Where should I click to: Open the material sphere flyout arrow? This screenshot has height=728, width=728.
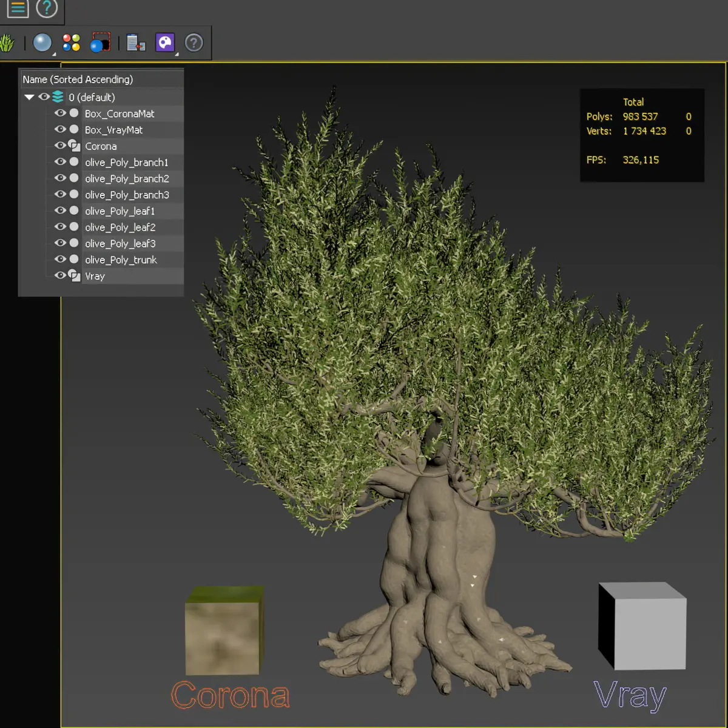click(x=54, y=55)
